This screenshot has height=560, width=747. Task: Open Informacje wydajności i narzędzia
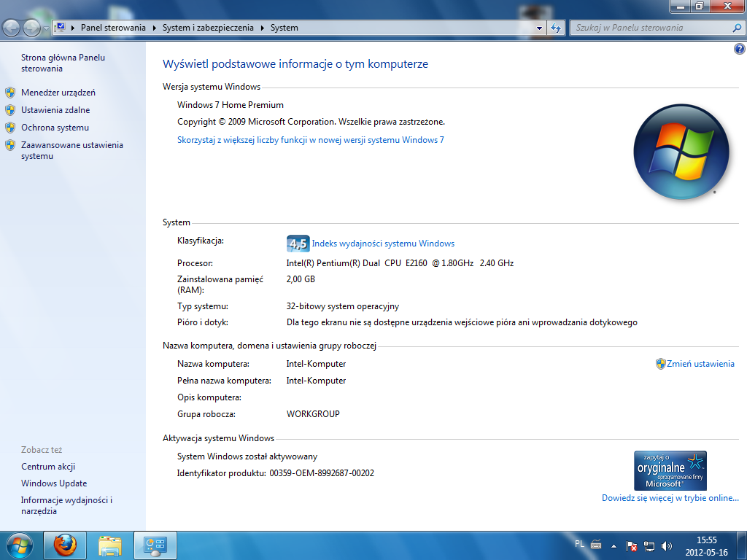coord(66,505)
